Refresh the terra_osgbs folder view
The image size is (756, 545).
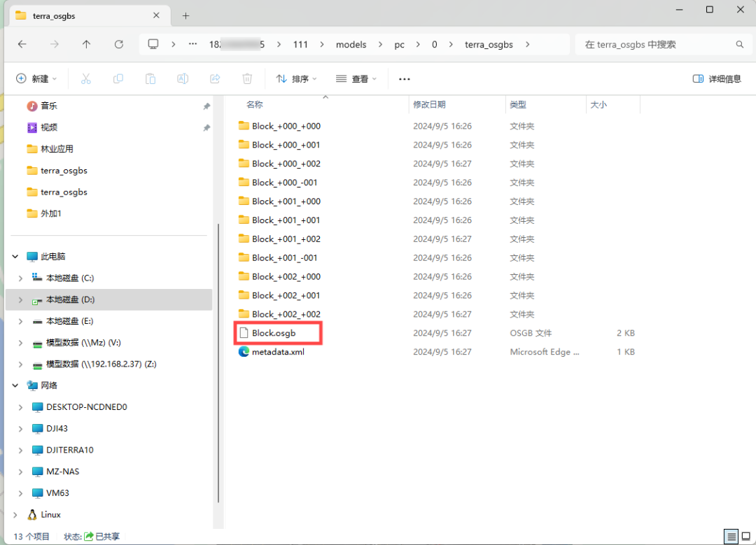[118, 44]
